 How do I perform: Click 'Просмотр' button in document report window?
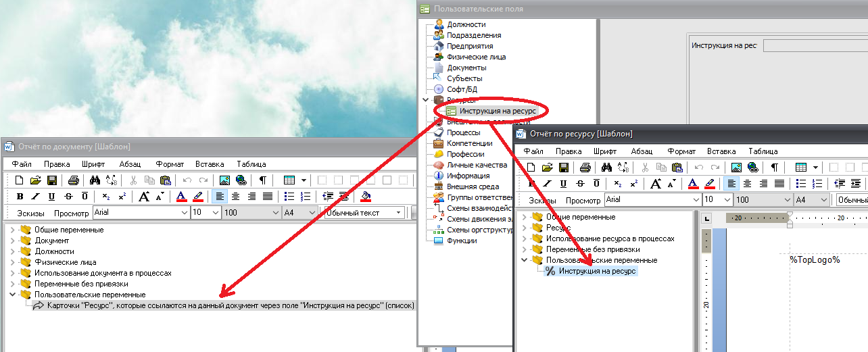point(71,213)
